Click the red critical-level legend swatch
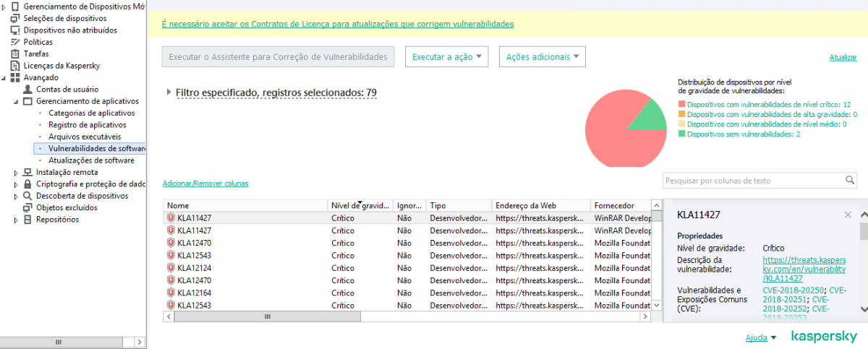 coord(681,105)
